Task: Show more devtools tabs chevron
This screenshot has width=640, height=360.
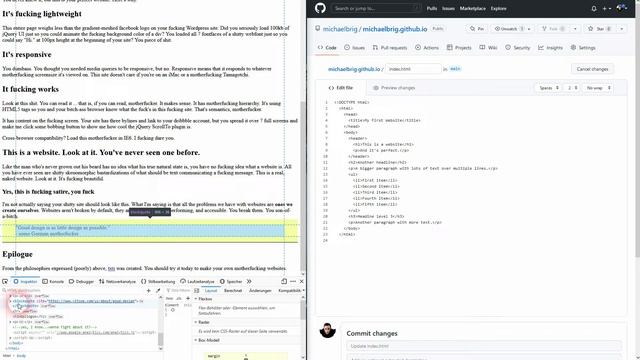Action: click(x=249, y=282)
